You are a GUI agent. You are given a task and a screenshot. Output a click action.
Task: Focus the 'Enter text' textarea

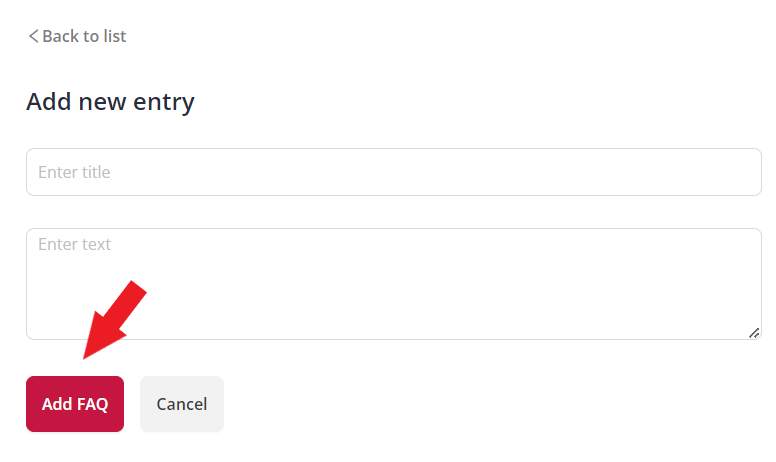pos(394,284)
